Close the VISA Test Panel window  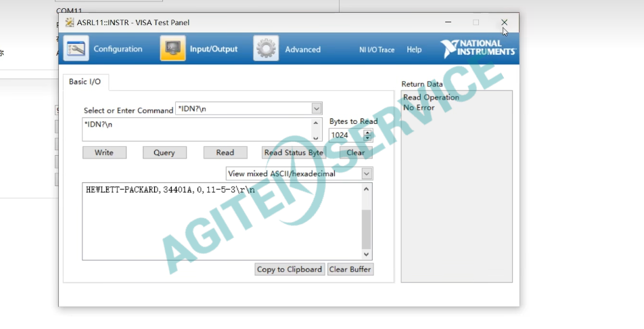(504, 22)
